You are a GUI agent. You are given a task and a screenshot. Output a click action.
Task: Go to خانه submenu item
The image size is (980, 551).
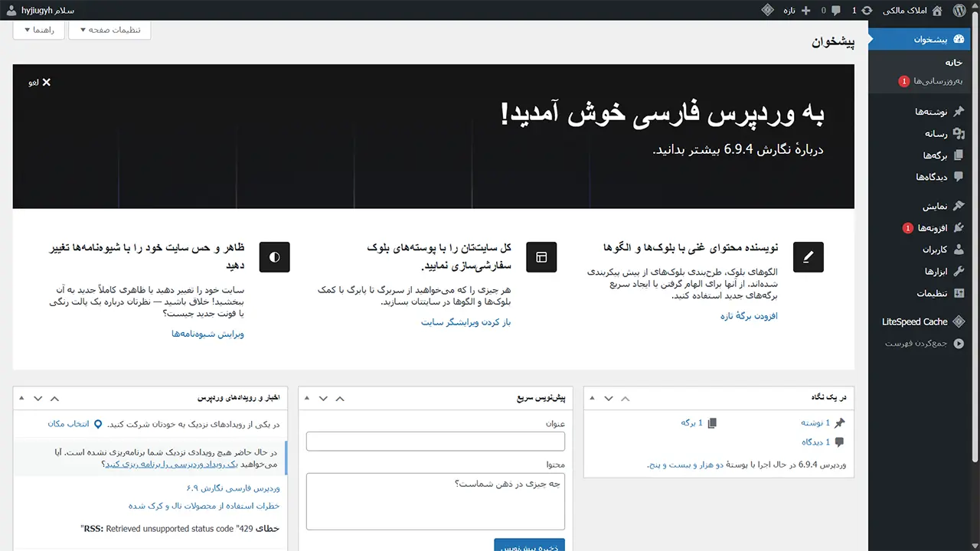[x=953, y=63]
